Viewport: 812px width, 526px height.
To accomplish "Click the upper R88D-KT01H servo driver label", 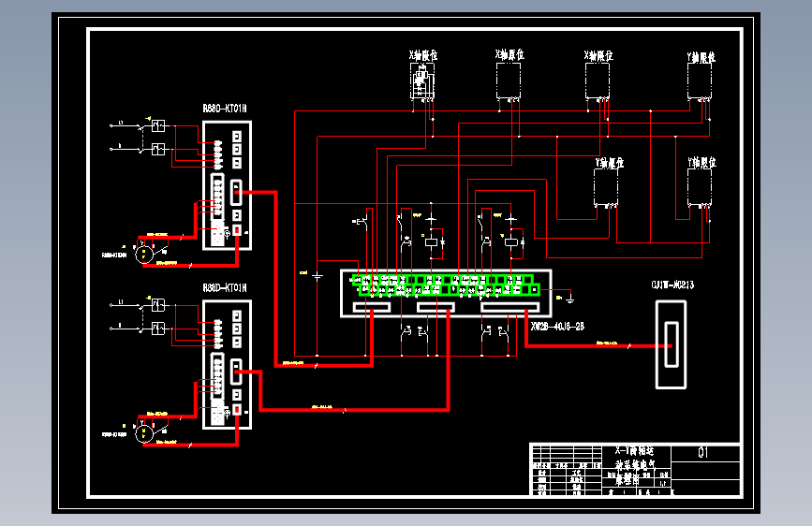I will [x=225, y=109].
